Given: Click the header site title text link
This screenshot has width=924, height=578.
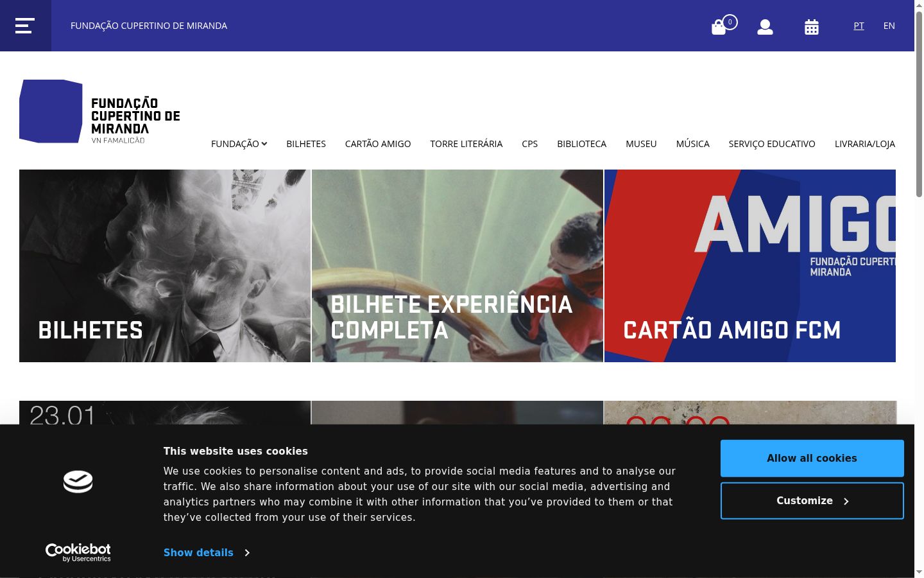Looking at the screenshot, I should click(x=149, y=26).
